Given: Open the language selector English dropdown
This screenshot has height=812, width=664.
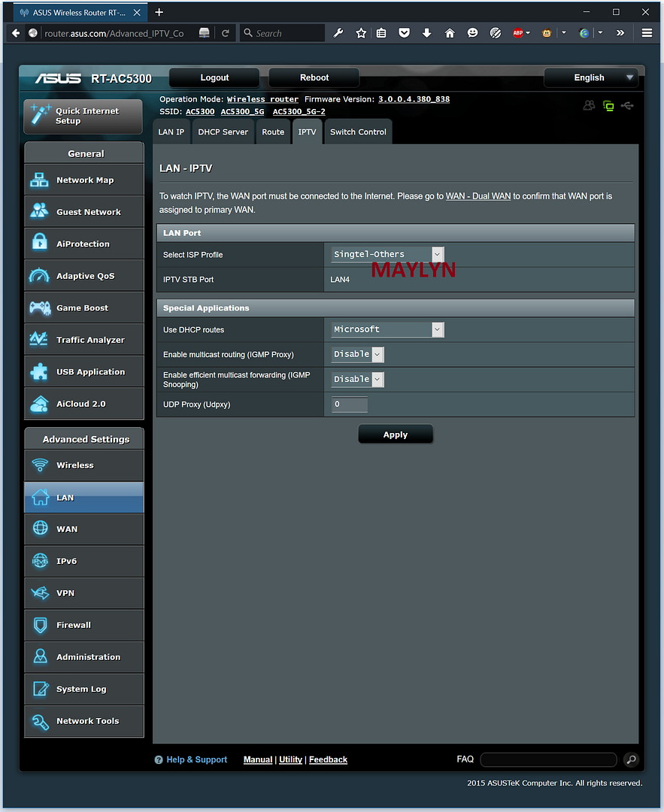Looking at the screenshot, I should 590,77.
